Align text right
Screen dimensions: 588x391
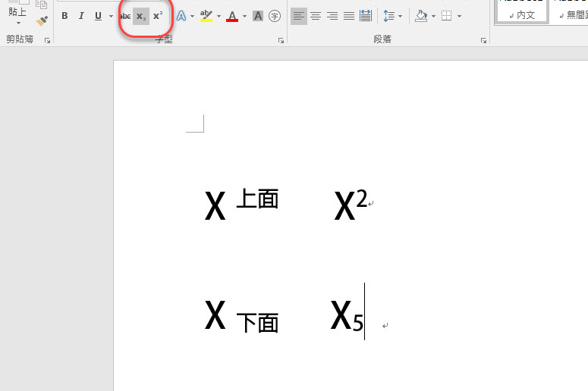click(332, 16)
